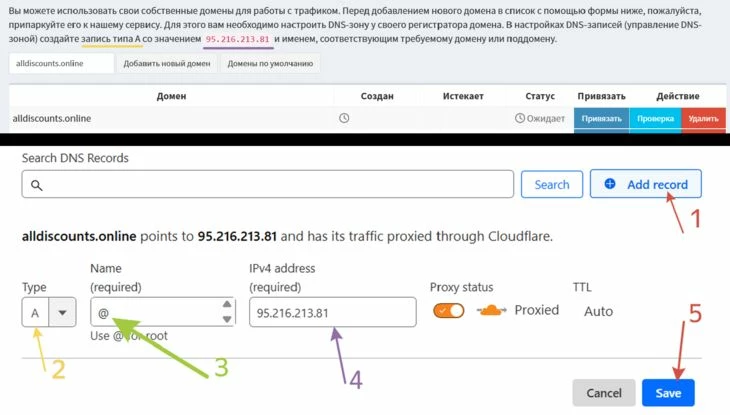
Task: Focus the Search DNS Records input
Action: pyautogui.click(x=268, y=184)
